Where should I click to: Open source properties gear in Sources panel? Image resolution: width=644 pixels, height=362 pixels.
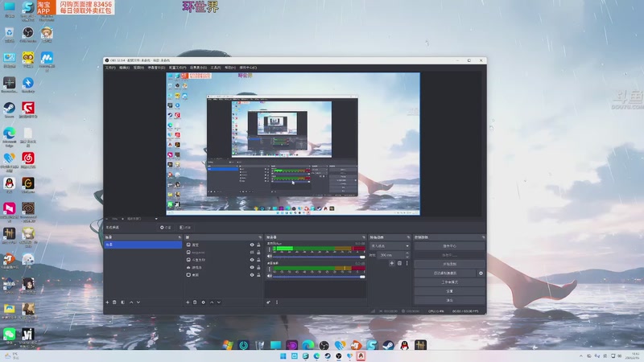[204, 302]
